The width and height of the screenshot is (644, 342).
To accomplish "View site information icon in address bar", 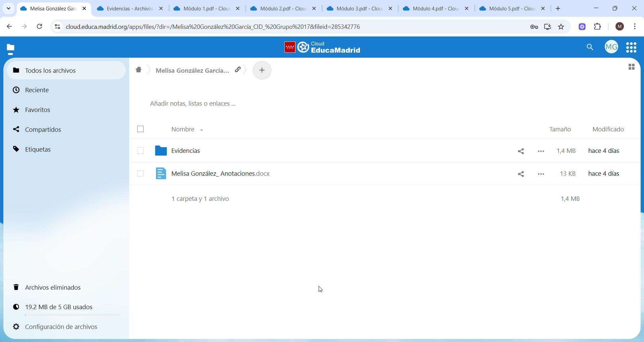I will (57, 26).
